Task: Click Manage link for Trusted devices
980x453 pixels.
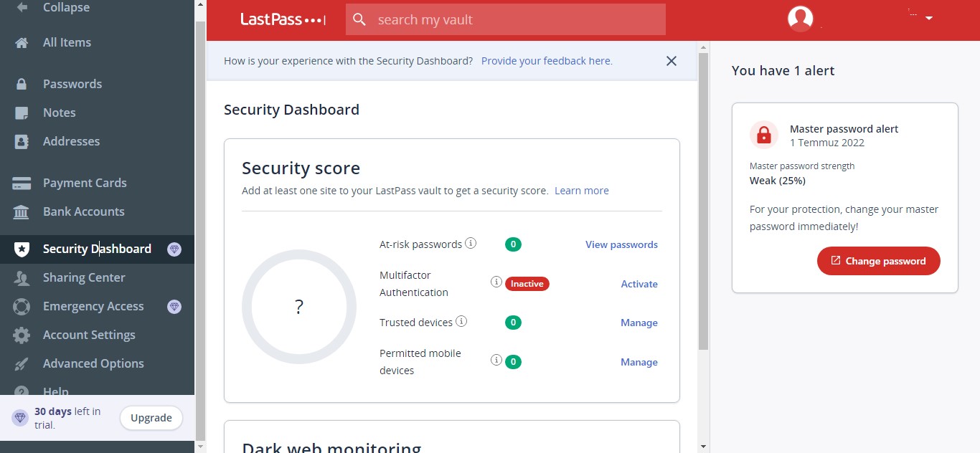Action: click(x=639, y=323)
